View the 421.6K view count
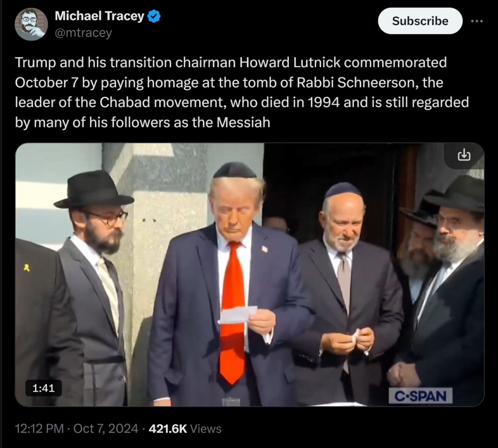The height and width of the screenshot is (448, 498). coord(168,429)
